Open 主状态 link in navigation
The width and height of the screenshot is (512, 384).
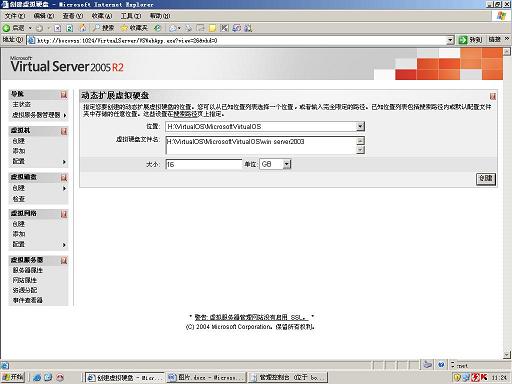click(22, 105)
